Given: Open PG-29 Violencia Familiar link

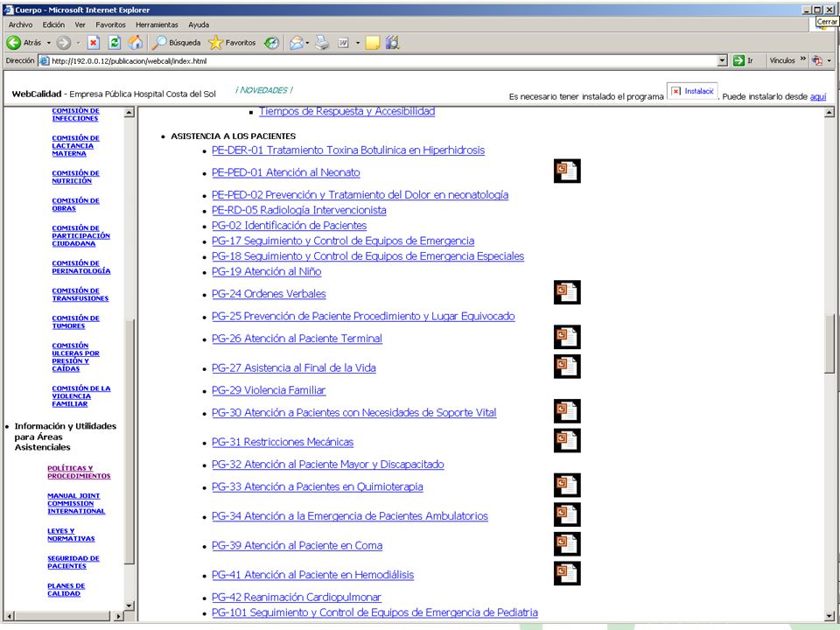Looking at the screenshot, I should coord(269,390).
